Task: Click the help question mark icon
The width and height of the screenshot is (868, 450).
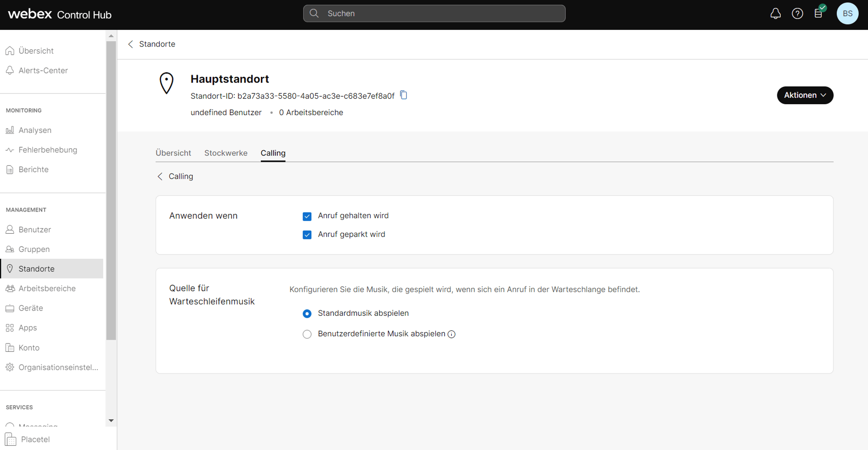Action: [797, 13]
